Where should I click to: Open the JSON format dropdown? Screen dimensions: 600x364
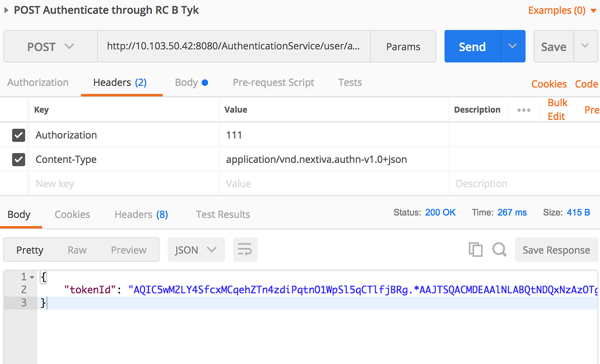pos(196,249)
